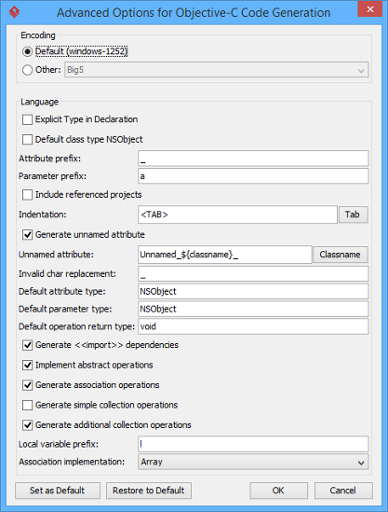Click the Attribute prefix input field

253,158
